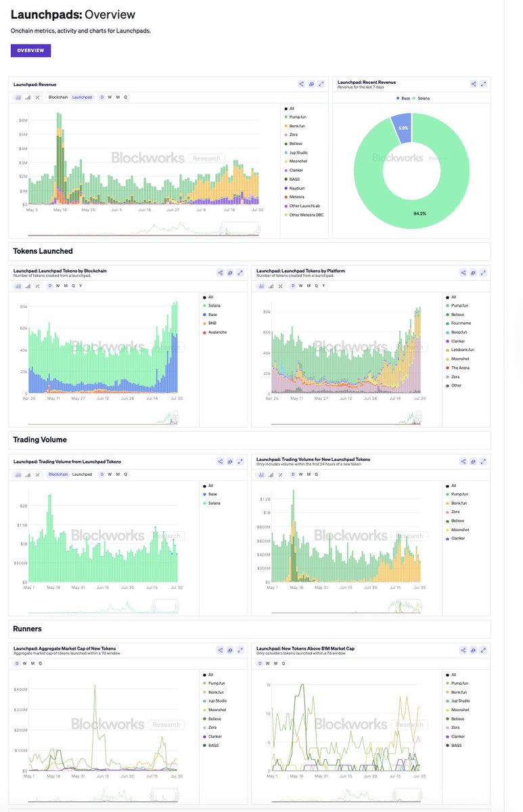Toggle Jup Studio in New Tokens Above $1M legend
Screen dimensions: 523x812
(458, 701)
